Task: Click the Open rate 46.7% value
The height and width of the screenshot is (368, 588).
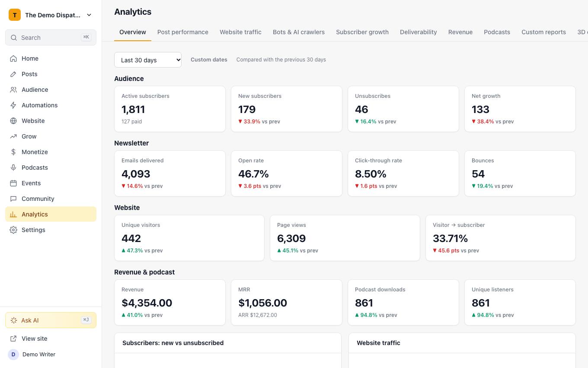Action: [x=253, y=174]
